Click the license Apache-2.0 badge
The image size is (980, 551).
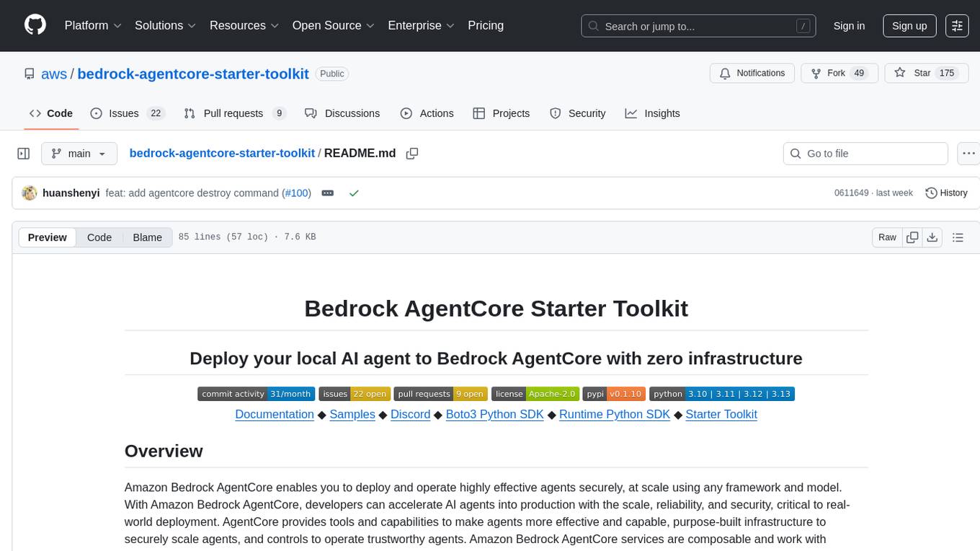point(535,394)
